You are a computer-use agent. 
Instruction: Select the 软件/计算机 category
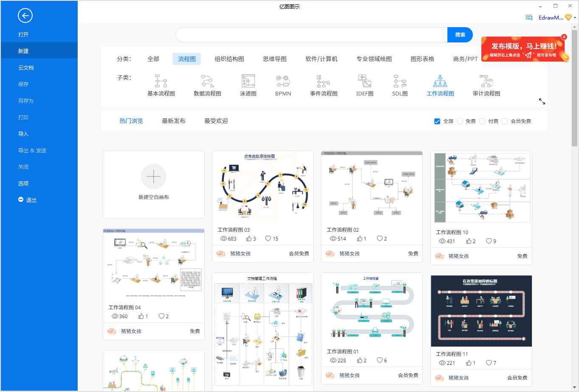pyautogui.click(x=321, y=59)
